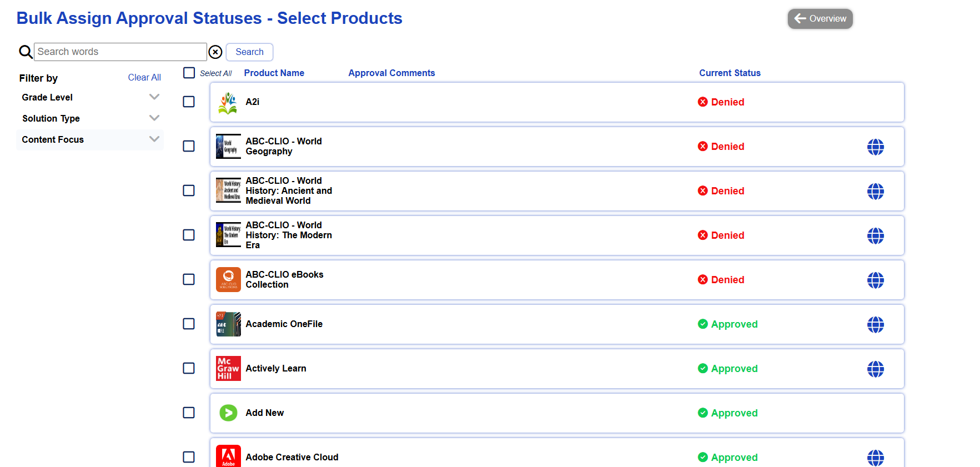Click the Search button

[x=249, y=52]
